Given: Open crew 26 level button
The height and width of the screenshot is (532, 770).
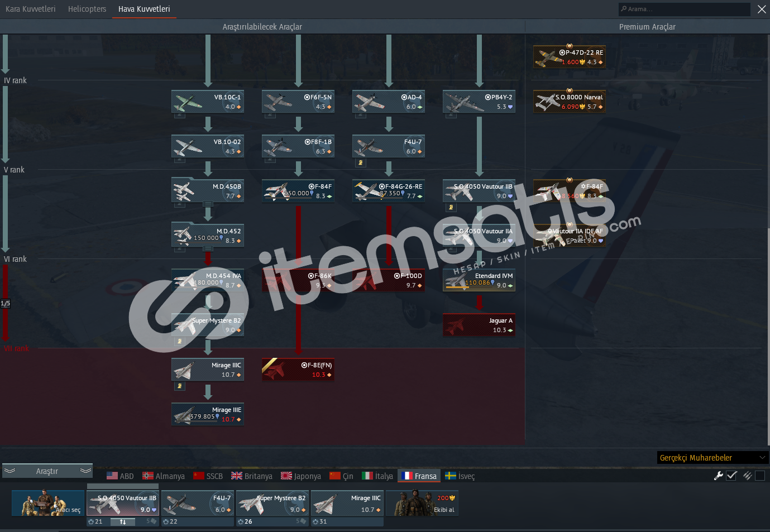Looking at the screenshot, I should pos(245,521).
